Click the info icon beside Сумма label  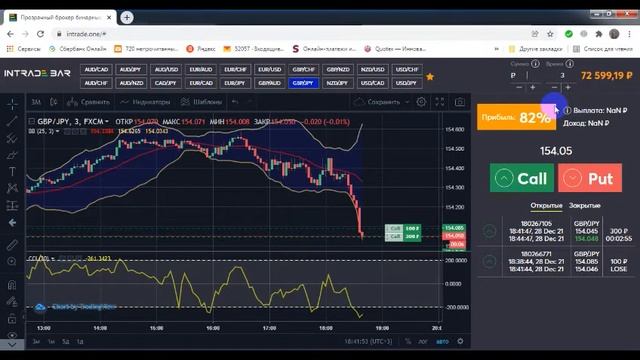[x=535, y=64]
